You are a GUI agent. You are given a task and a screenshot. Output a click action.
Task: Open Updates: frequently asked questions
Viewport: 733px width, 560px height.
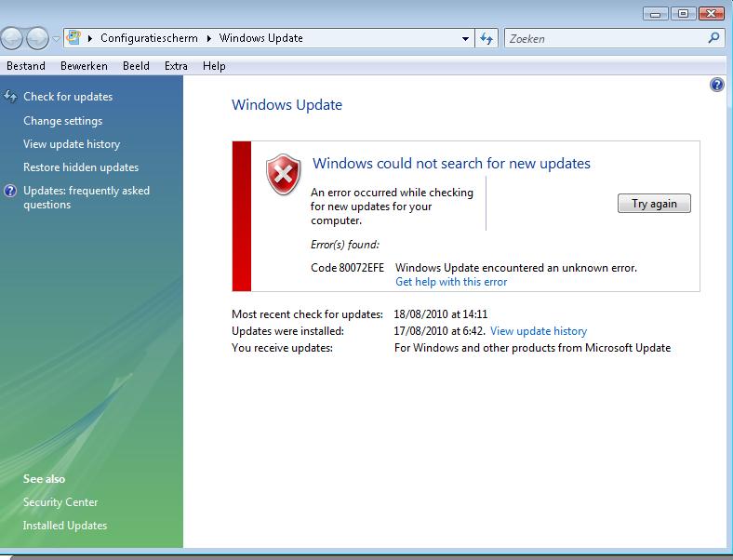click(x=87, y=197)
